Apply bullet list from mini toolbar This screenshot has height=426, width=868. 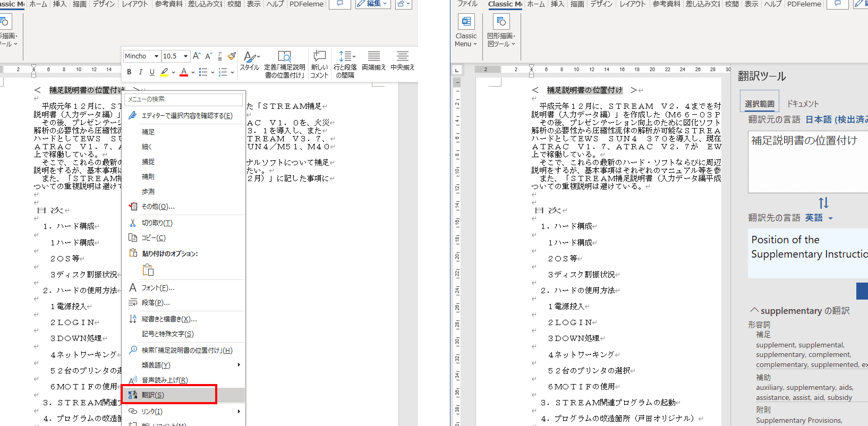(x=203, y=72)
